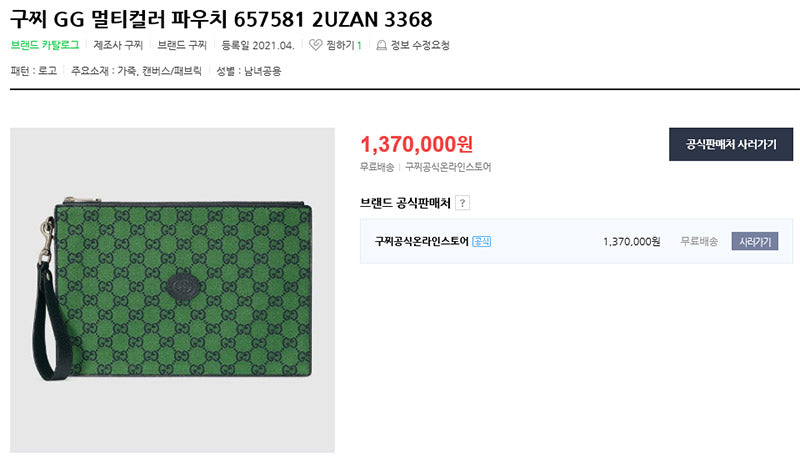Click the 브랜드 공식판매처 heading
Screen dimensions: 800x458
(405, 203)
